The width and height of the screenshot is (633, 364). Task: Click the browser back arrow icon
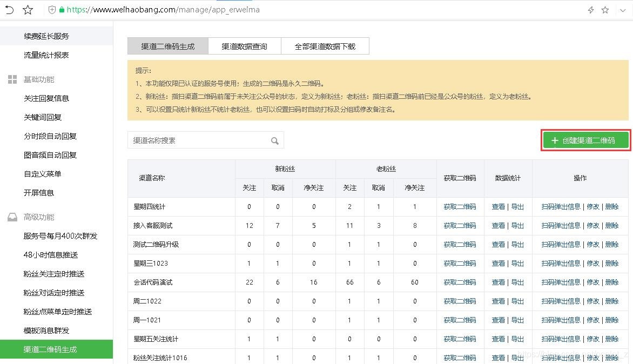pos(9,10)
